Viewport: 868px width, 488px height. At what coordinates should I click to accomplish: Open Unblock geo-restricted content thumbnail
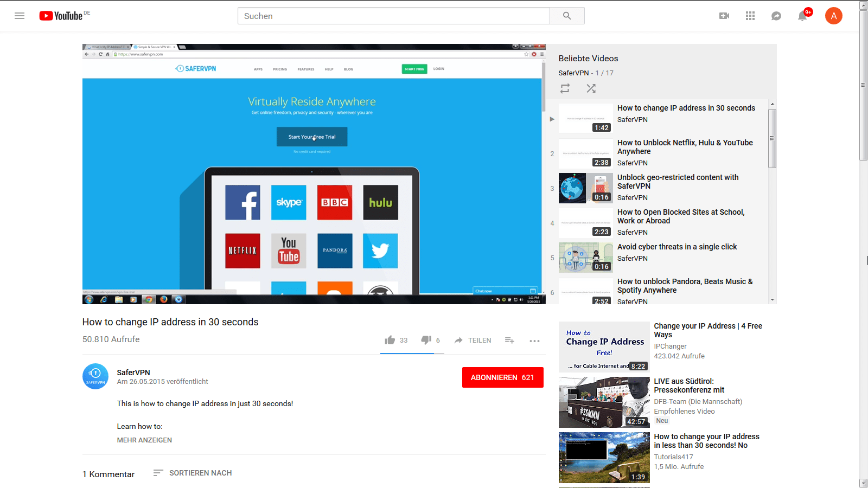click(586, 188)
